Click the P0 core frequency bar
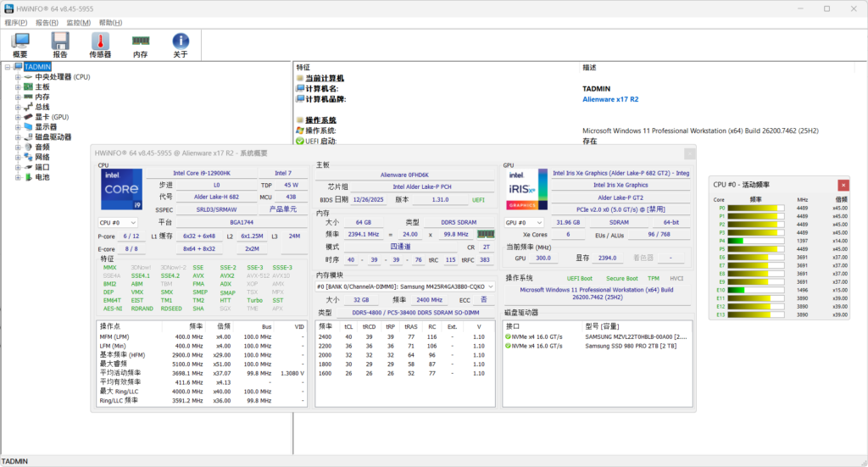Viewport: 868px width, 467px height. (755, 208)
